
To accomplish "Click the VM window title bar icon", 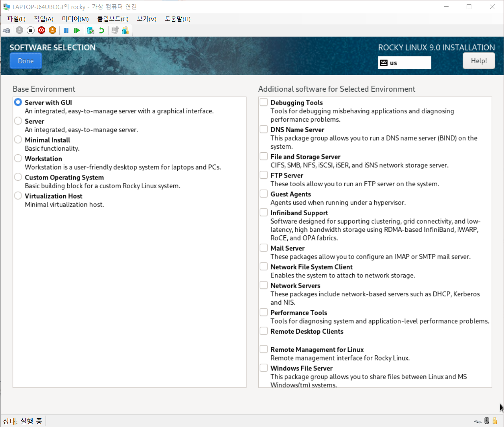I will click(x=7, y=7).
